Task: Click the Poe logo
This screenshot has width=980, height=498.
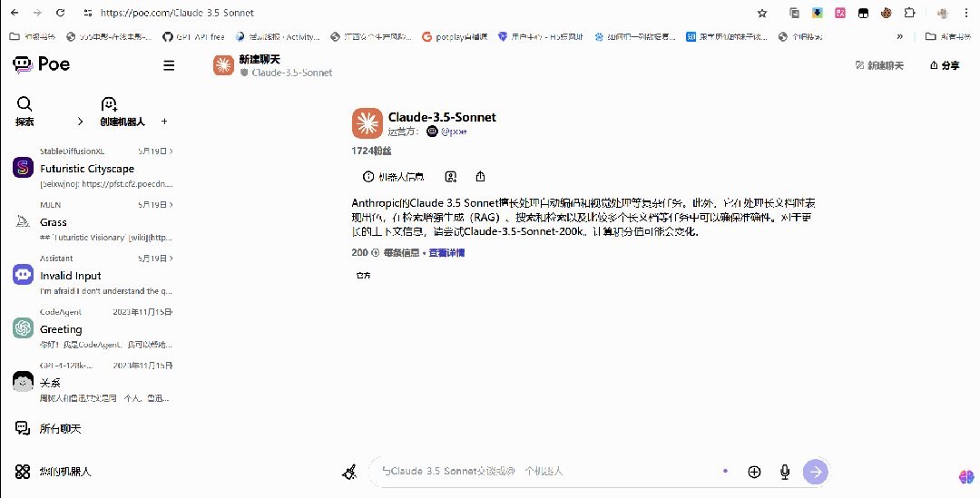Action: [x=41, y=64]
